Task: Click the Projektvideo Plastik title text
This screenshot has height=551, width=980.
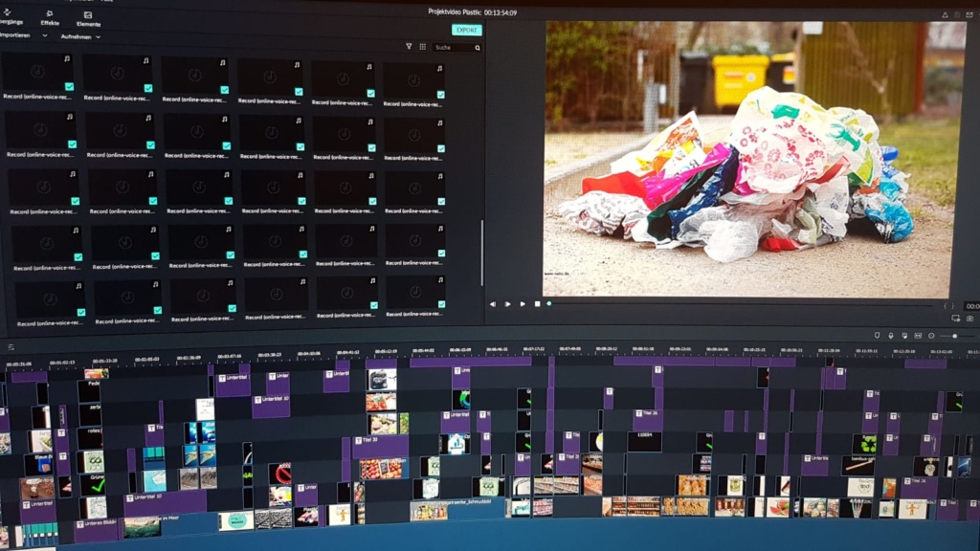Action: 472,11
